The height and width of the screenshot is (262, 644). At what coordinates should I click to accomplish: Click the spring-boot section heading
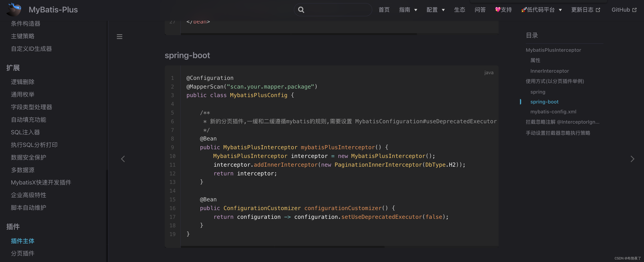tap(187, 55)
